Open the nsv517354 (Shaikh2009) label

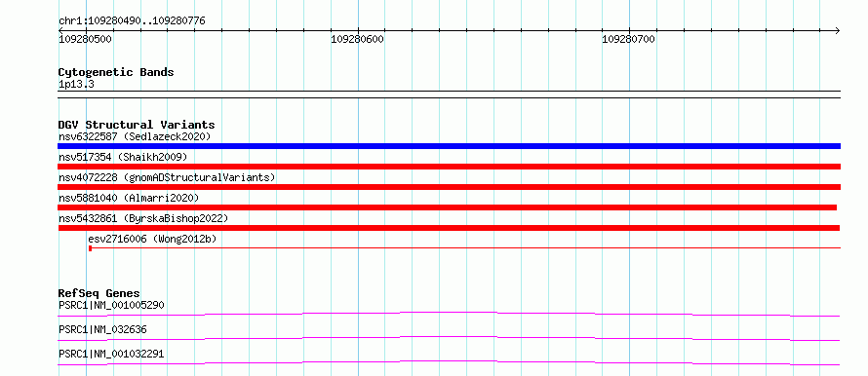pyautogui.click(x=123, y=157)
